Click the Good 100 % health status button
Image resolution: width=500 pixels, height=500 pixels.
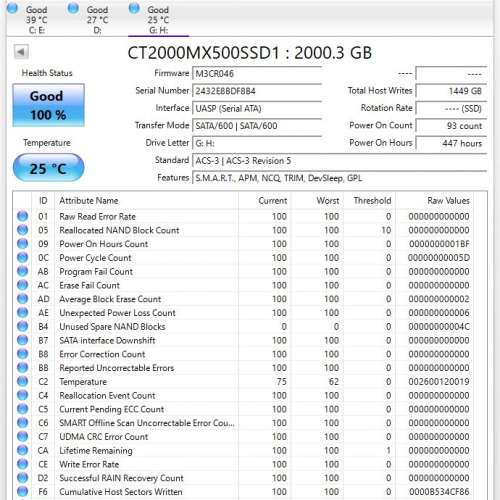tap(48, 105)
